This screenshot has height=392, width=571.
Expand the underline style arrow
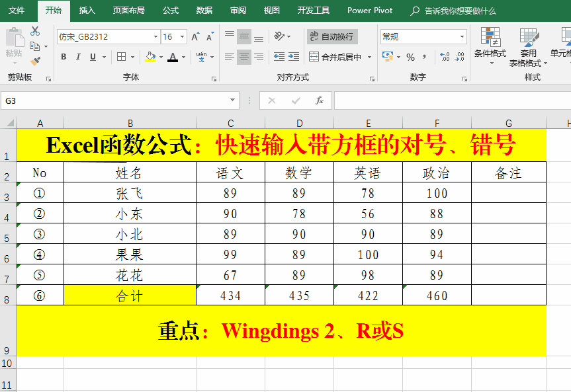pyautogui.click(x=104, y=57)
